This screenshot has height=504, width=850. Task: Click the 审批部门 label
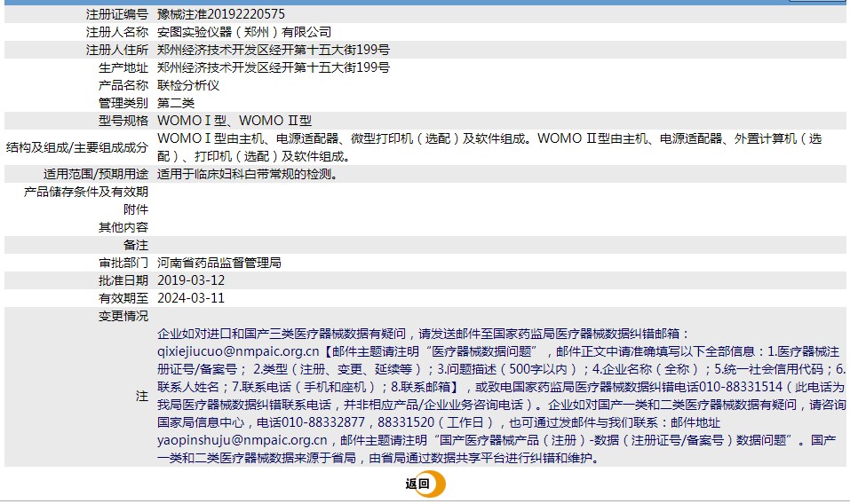tap(123, 264)
